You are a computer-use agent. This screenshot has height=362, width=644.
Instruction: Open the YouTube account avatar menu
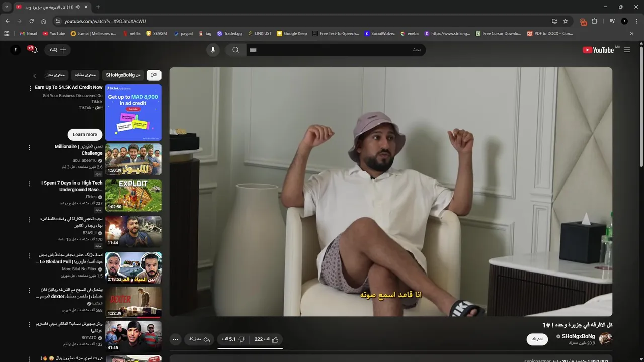pos(16,50)
